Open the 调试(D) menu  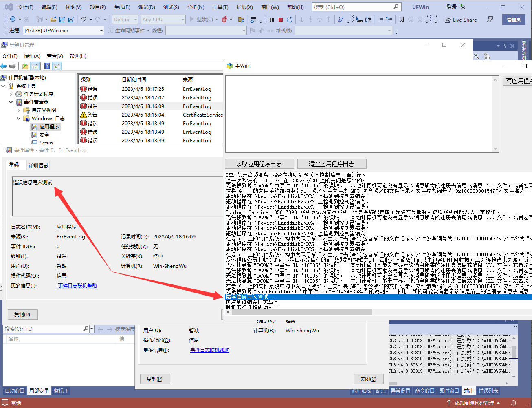click(x=147, y=7)
